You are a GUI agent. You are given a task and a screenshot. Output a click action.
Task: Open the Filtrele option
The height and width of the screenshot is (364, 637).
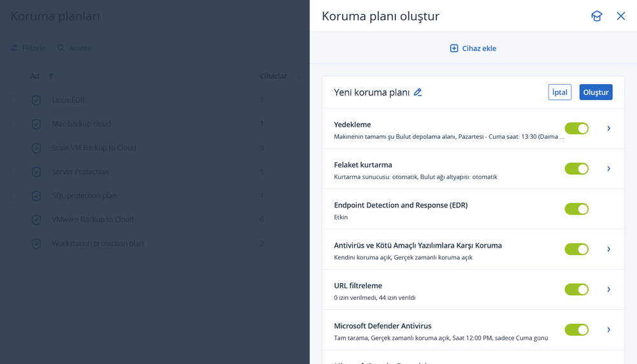34,48
